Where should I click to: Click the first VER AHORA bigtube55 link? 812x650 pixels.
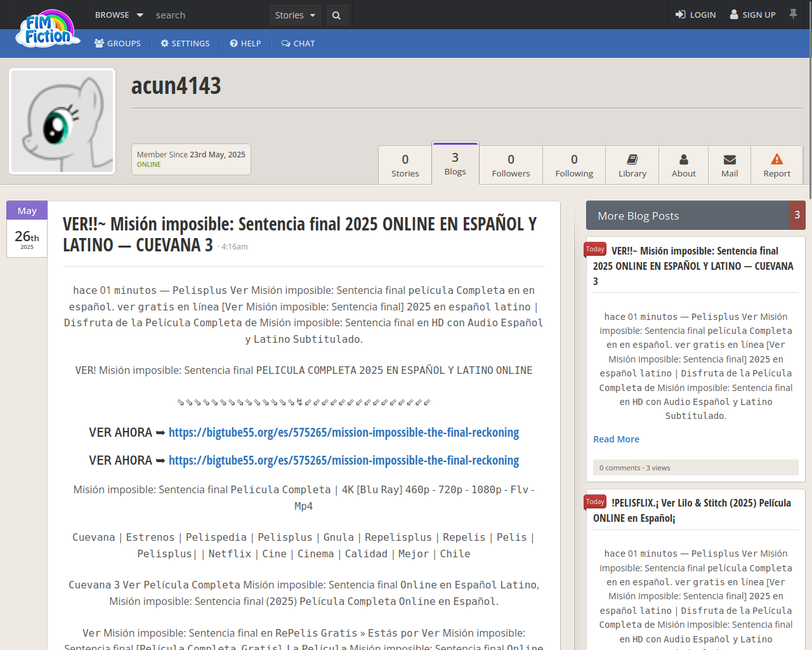pos(344,432)
